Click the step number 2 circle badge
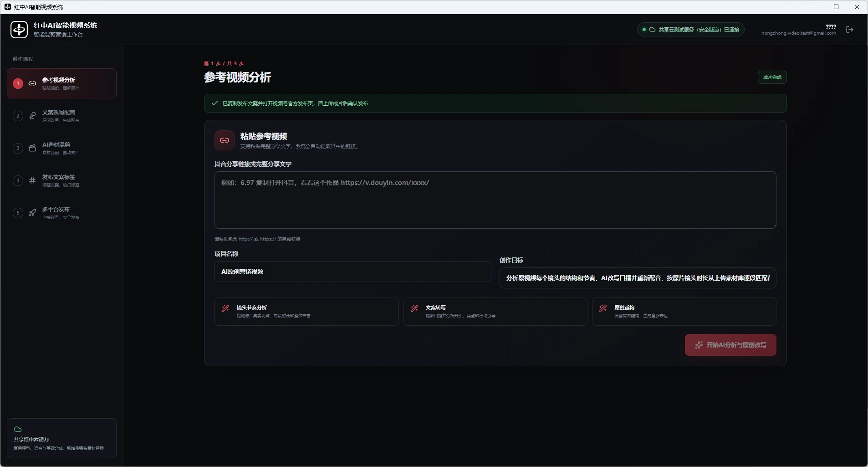Screen dimensions: 868x467 tap(18, 116)
